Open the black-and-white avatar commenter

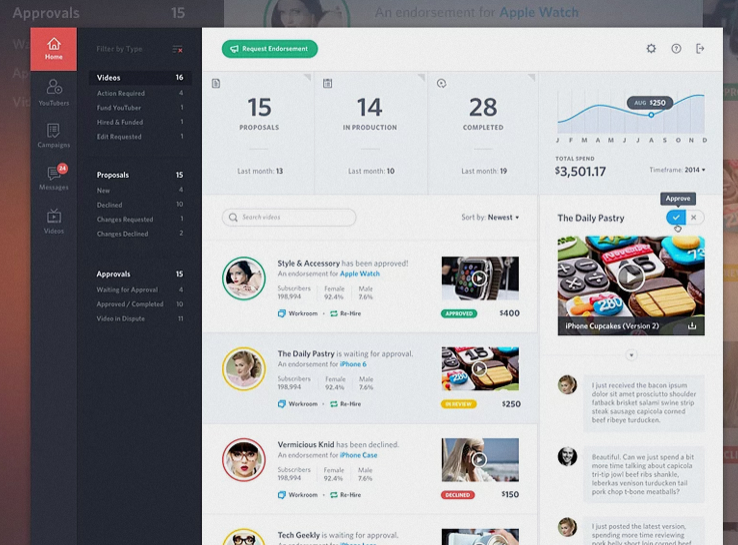click(567, 456)
